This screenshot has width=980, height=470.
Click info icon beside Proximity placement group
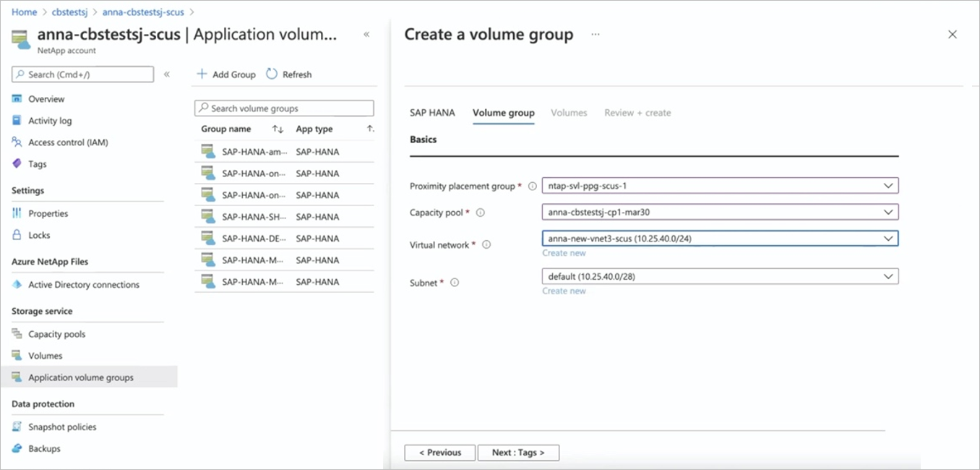pyautogui.click(x=533, y=187)
